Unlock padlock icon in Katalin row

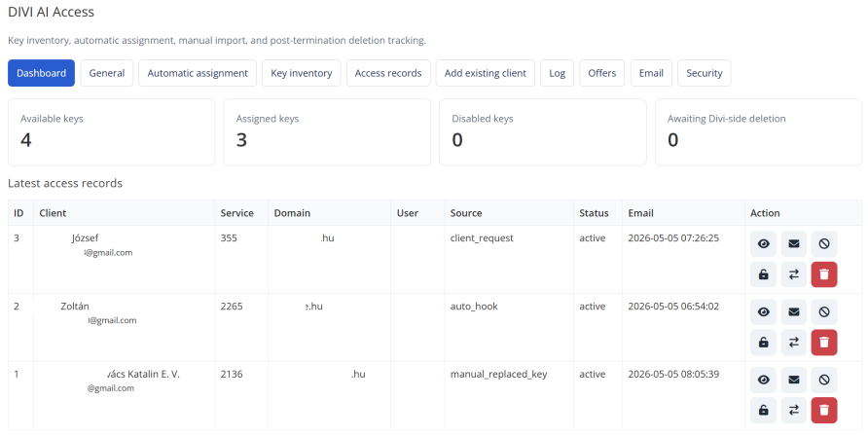tap(763, 411)
